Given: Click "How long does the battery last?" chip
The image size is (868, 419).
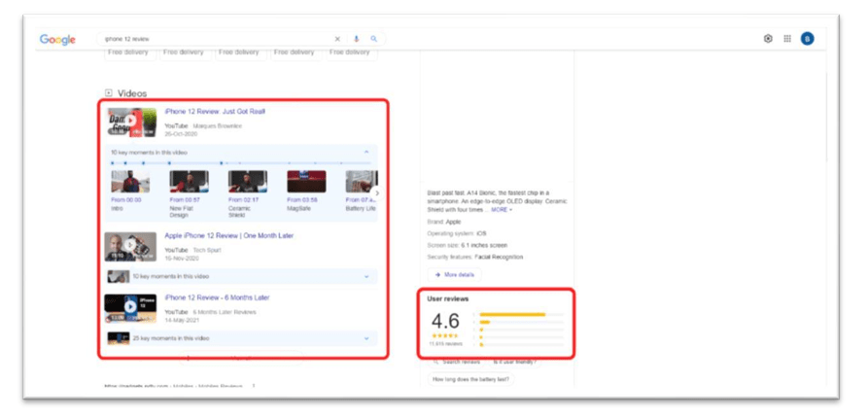Looking at the screenshot, I should point(471,380).
